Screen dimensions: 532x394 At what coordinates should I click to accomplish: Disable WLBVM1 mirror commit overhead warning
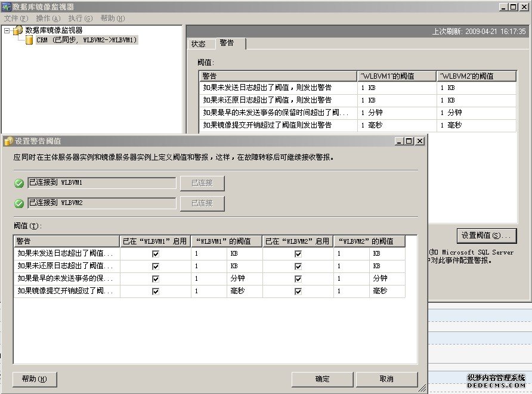156,291
